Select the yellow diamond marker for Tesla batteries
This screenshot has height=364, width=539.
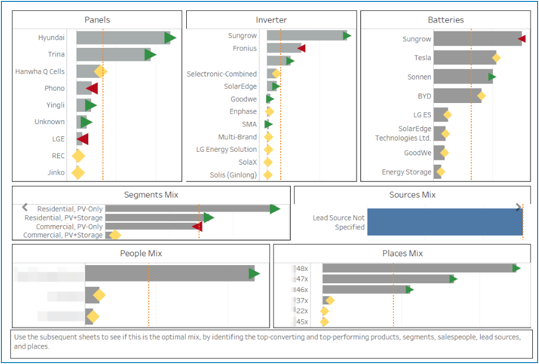496,58
